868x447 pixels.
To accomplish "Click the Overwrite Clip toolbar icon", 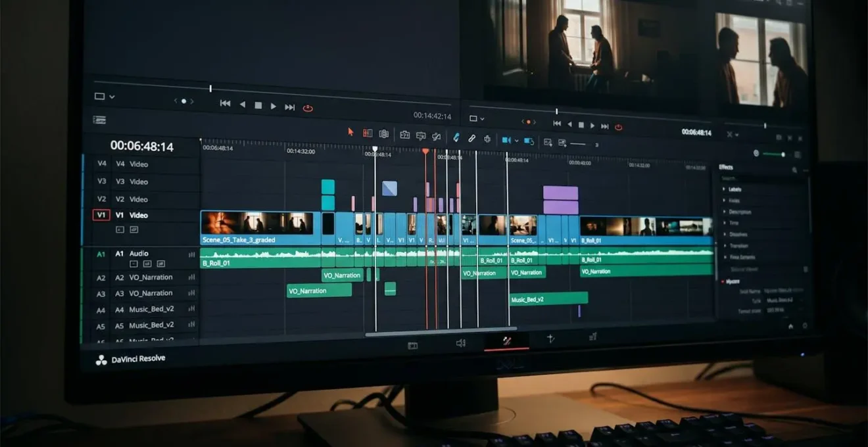I will 421,136.
